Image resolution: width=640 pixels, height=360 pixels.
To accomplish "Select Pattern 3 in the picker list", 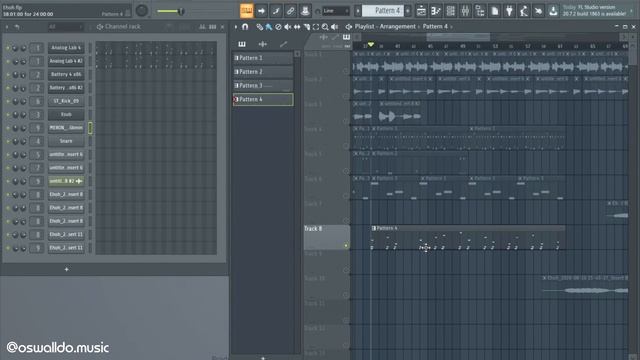I will [x=263, y=86].
